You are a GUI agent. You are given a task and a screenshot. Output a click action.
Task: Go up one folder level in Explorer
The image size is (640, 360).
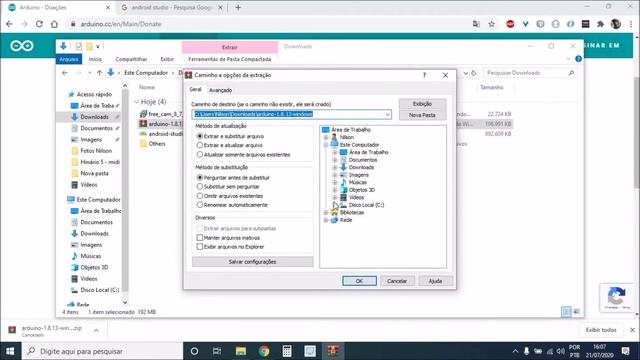coord(99,73)
